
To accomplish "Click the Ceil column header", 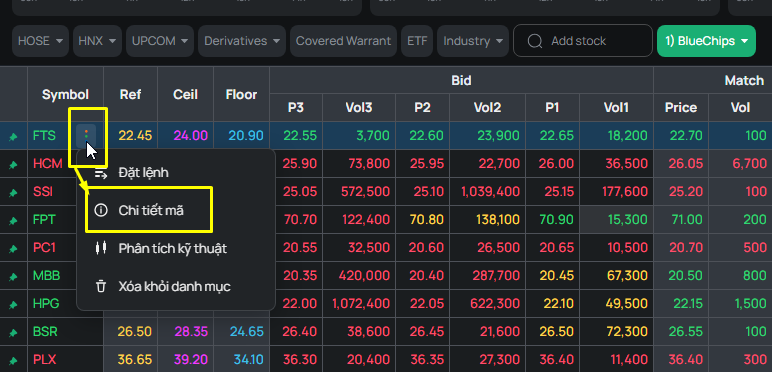I will click(186, 94).
